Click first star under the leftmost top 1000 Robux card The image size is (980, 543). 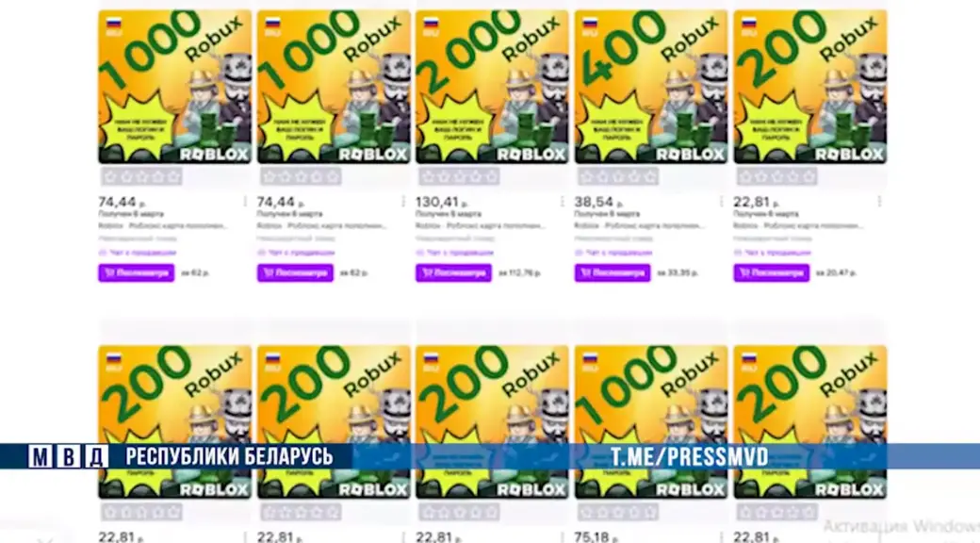[x=111, y=177]
